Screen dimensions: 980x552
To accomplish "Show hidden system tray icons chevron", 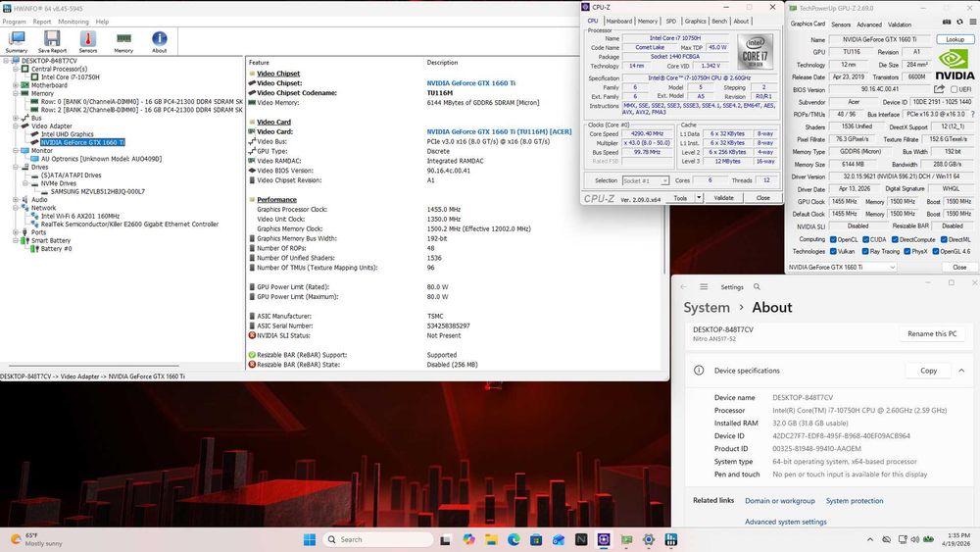I will coord(870,539).
